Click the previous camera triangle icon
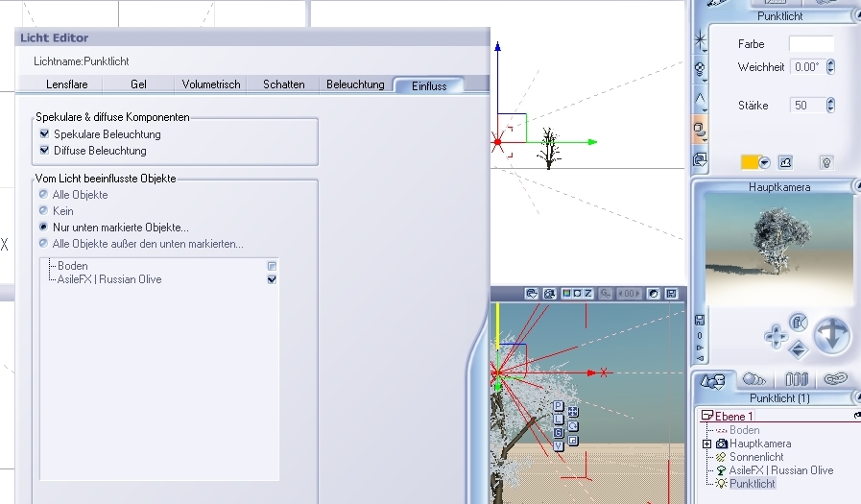This screenshot has height=504, width=861. 700,358
